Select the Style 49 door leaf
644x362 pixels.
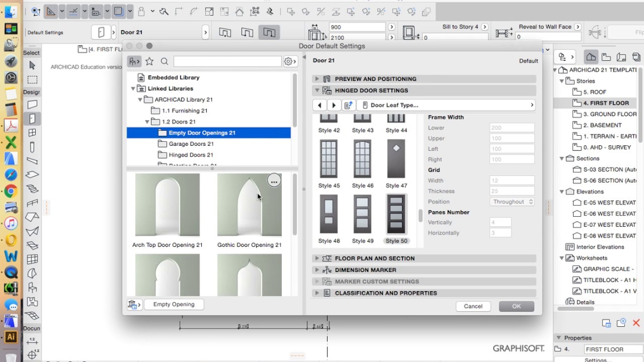(x=362, y=220)
